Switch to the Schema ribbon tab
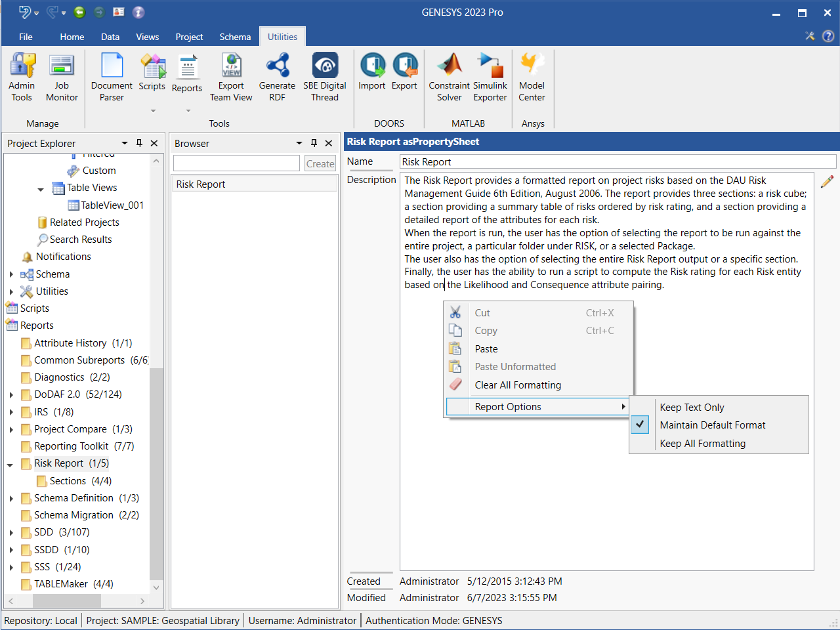The width and height of the screenshot is (840, 630). click(x=235, y=37)
